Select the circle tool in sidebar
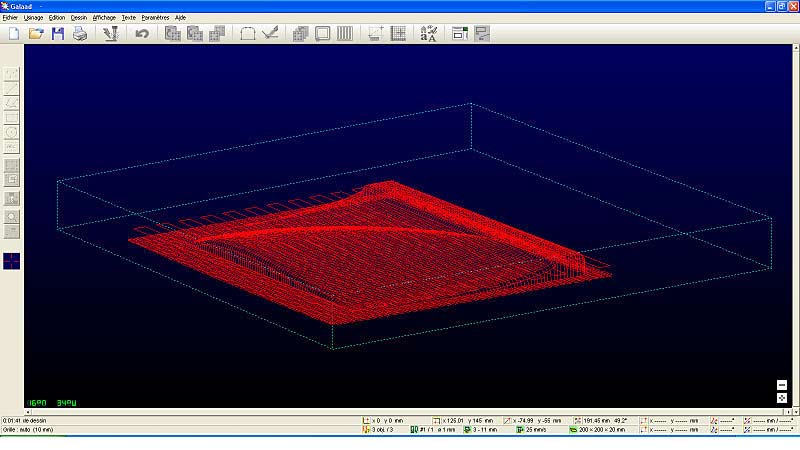800x450 pixels. pyautogui.click(x=12, y=132)
